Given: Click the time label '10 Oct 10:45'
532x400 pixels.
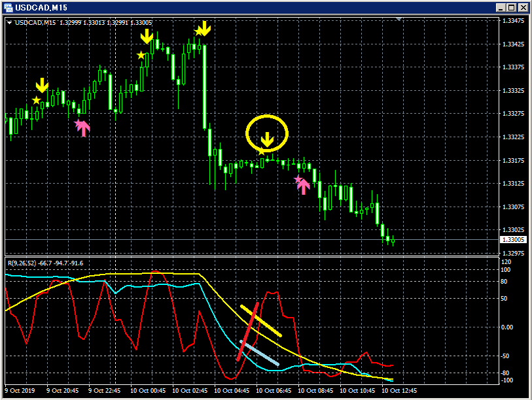Looking at the screenshot, I should coord(357,390).
